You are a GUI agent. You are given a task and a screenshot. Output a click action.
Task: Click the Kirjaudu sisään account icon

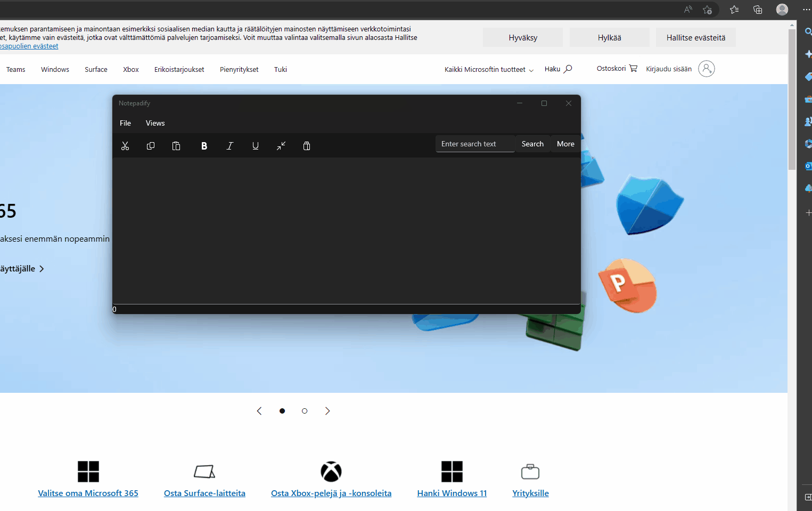click(x=706, y=69)
